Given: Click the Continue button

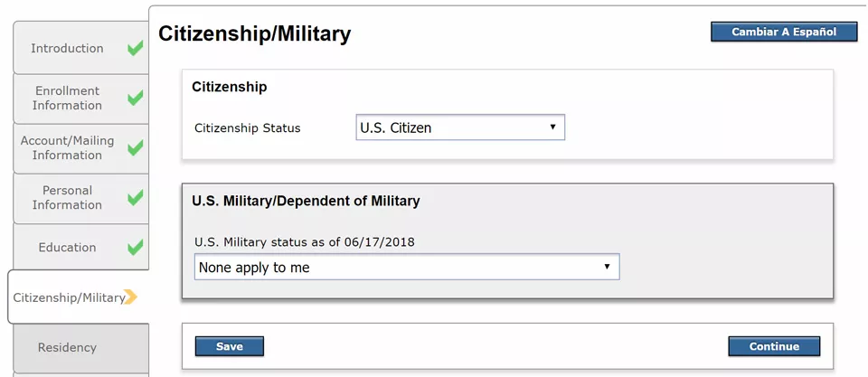Looking at the screenshot, I should [774, 346].
